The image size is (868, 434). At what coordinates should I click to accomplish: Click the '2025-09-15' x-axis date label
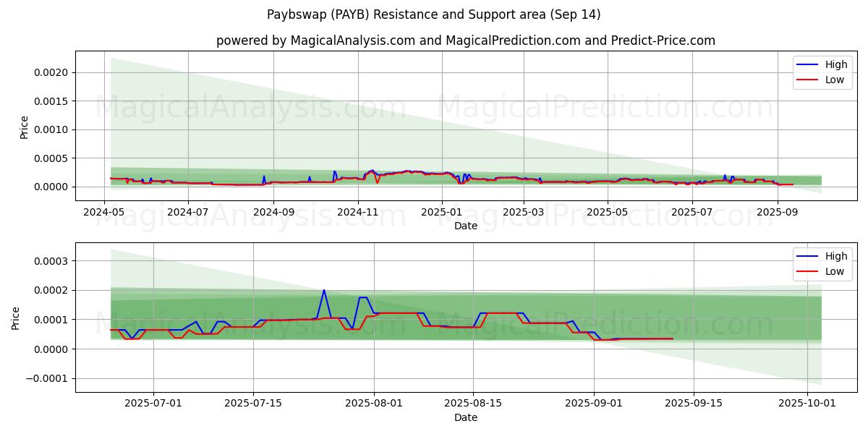point(694,404)
